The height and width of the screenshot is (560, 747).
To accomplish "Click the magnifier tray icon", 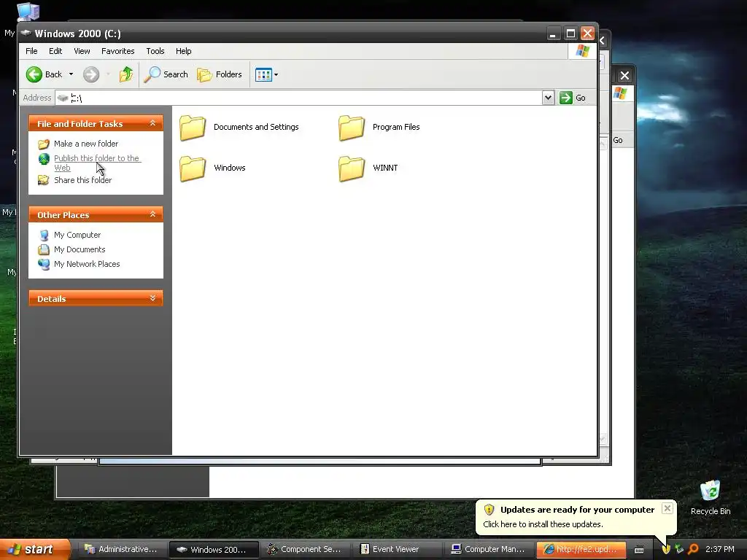I will 694,550.
